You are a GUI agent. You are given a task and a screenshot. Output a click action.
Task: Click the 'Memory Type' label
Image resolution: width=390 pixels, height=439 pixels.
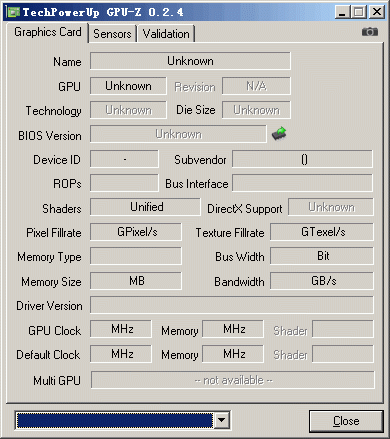(x=49, y=257)
